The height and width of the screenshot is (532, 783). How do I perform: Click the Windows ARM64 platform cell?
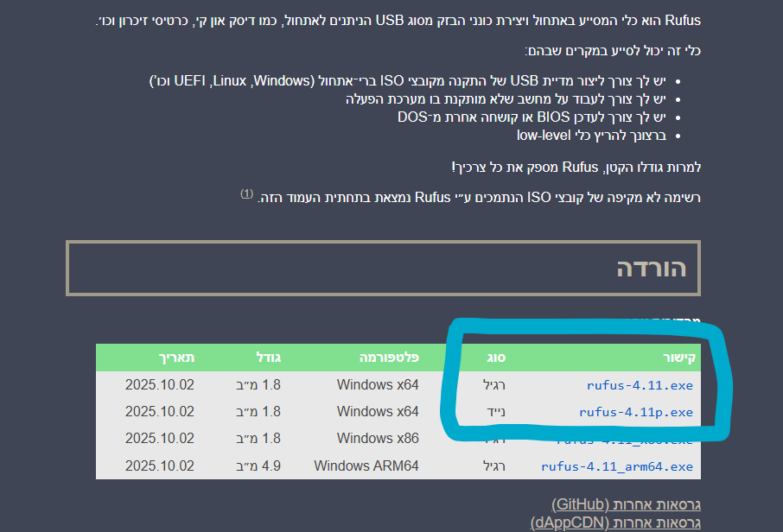coord(366,466)
